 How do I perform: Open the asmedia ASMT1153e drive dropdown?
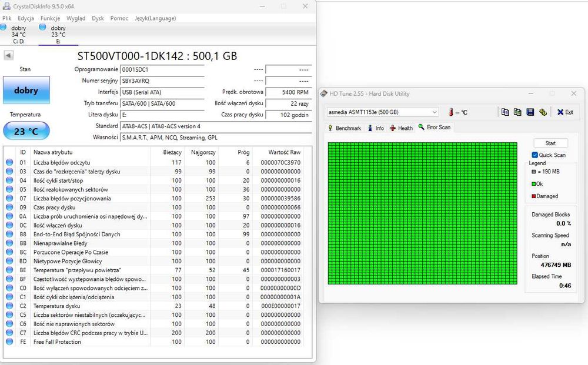[383, 112]
